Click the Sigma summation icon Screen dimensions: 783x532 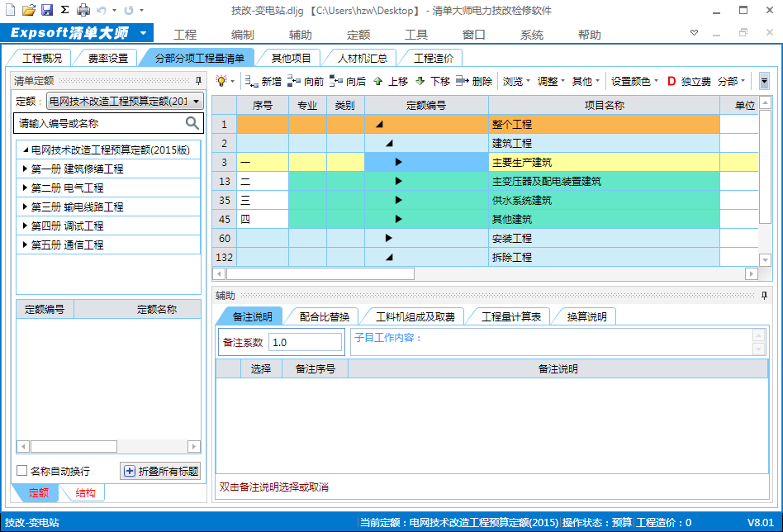coord(65,9)
